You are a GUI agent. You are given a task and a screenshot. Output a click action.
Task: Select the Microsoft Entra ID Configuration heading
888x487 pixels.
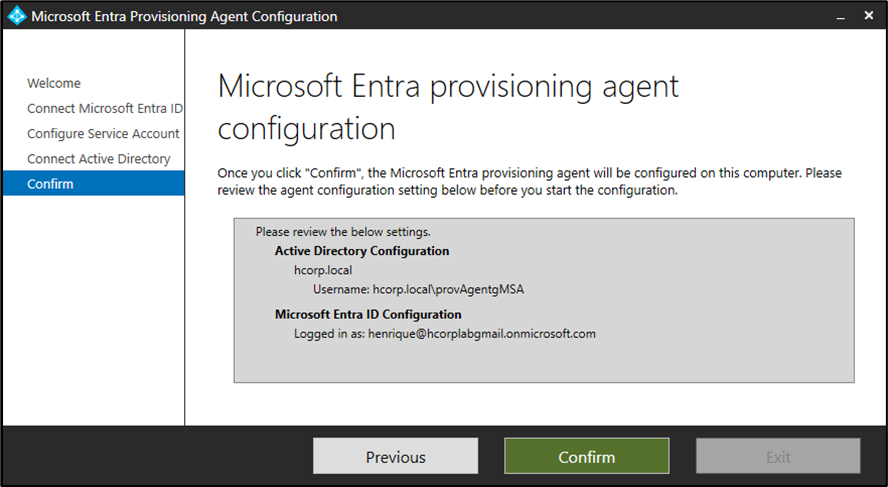(368, 314)
